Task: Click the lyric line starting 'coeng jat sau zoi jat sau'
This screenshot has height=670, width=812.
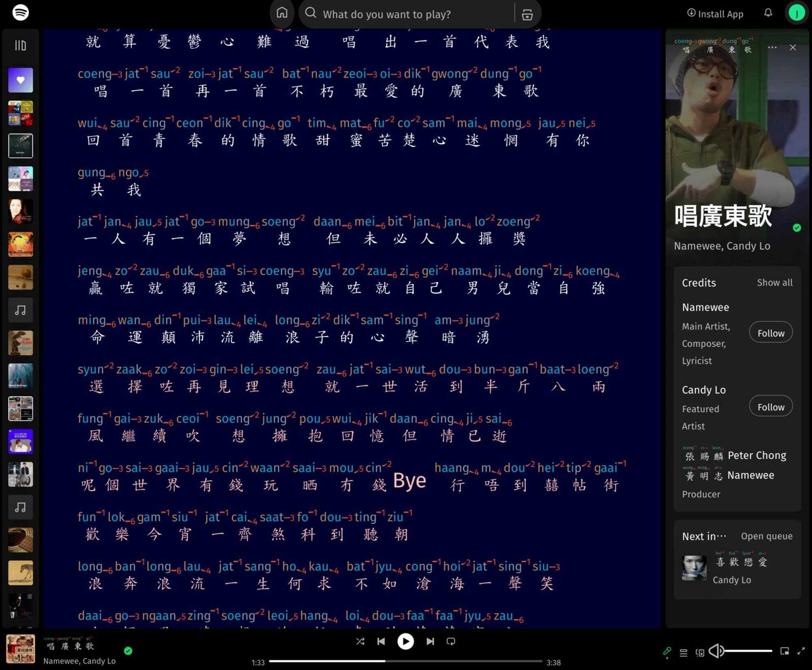Action: point(309,83)
